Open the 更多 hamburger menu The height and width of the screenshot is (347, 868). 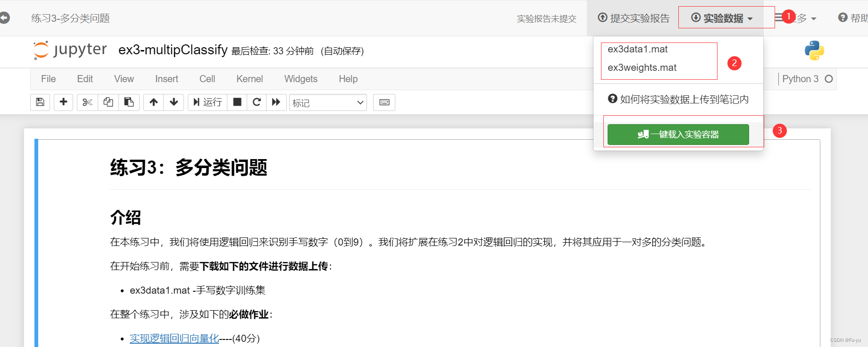[x=795, y=18]
